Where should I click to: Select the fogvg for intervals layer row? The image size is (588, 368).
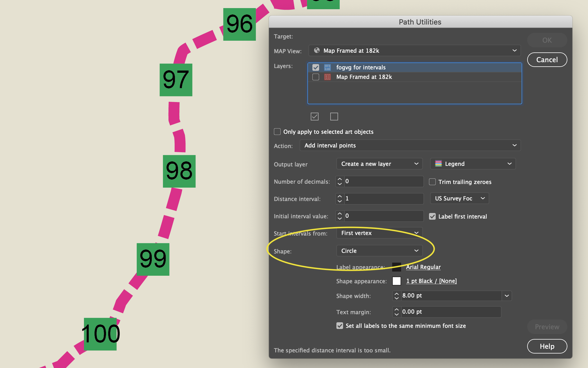tap(415, 67)
